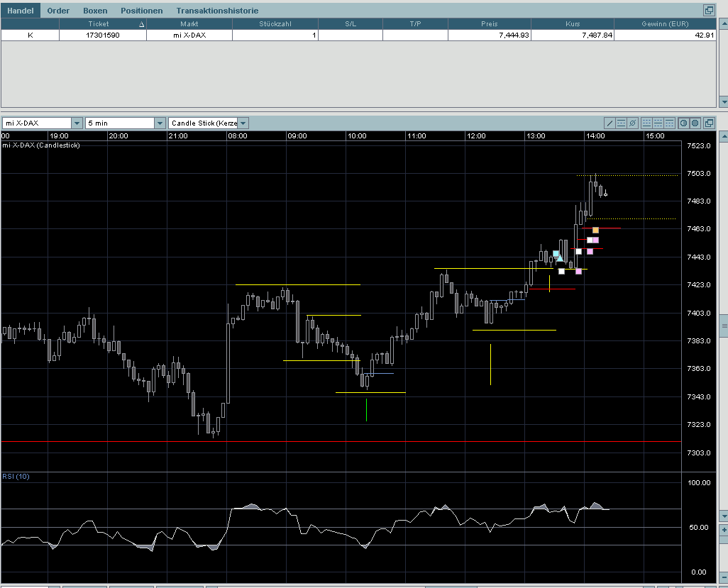This screenshot has width=728, height=588.
Task: Click the mi X-DAX symbol field
Action: tap(37, 123)
